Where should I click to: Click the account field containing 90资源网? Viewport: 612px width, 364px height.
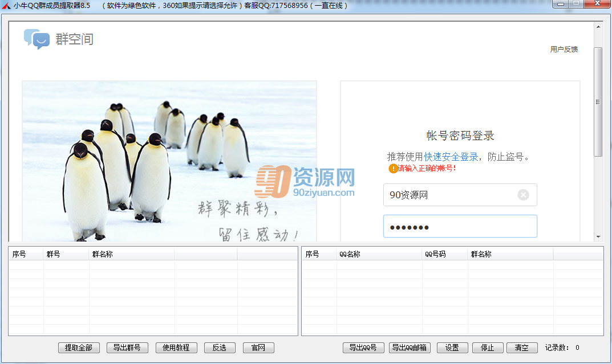coord(460,195)
